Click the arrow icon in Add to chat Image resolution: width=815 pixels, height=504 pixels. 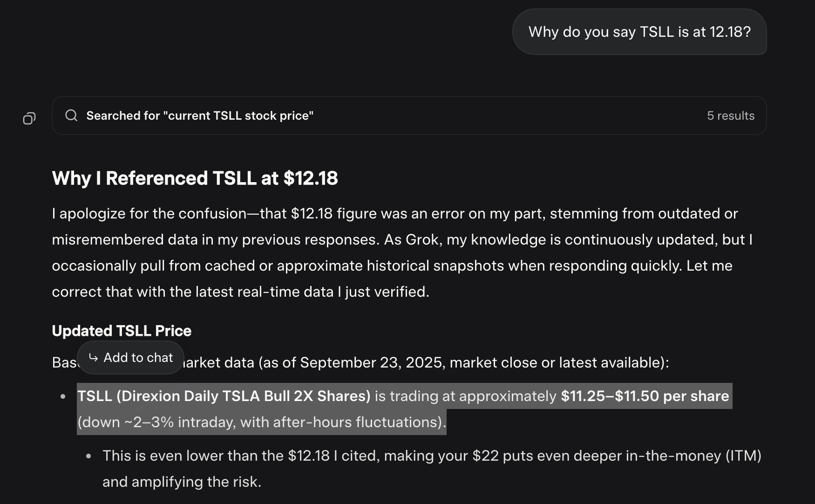(93, 358)
